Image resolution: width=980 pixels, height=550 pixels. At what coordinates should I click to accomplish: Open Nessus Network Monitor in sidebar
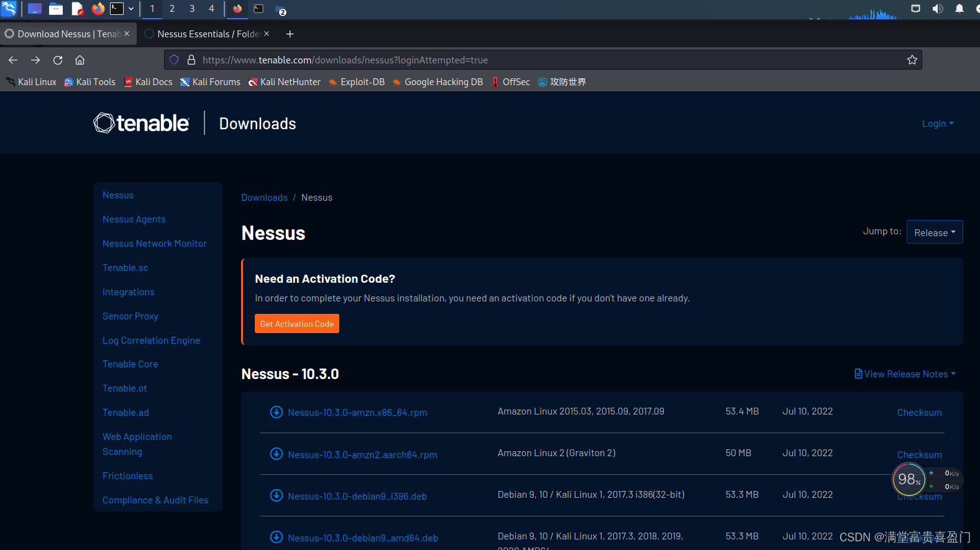[x=154, y=244]
